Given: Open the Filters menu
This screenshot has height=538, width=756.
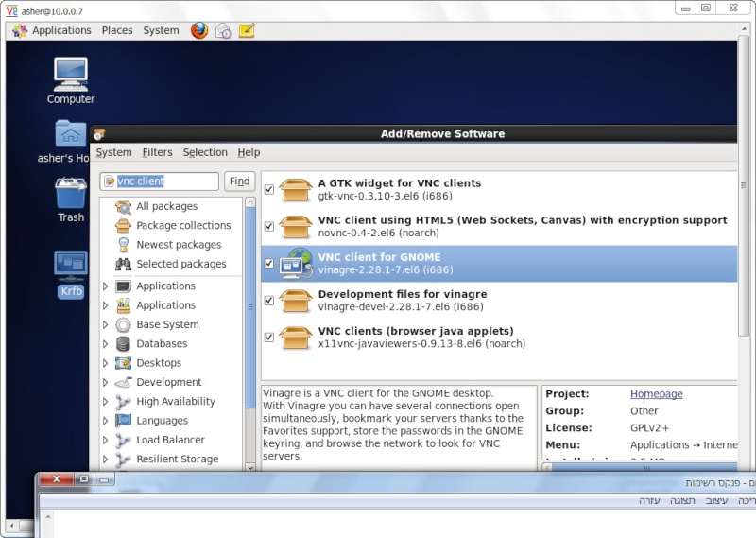Looking at the screenshot, I should 157,152.
